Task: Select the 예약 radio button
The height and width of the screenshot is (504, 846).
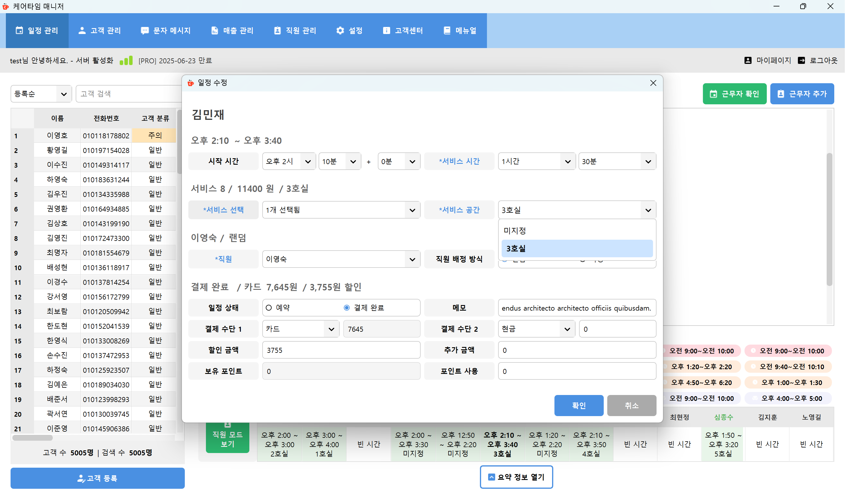Action: [268, 308]
